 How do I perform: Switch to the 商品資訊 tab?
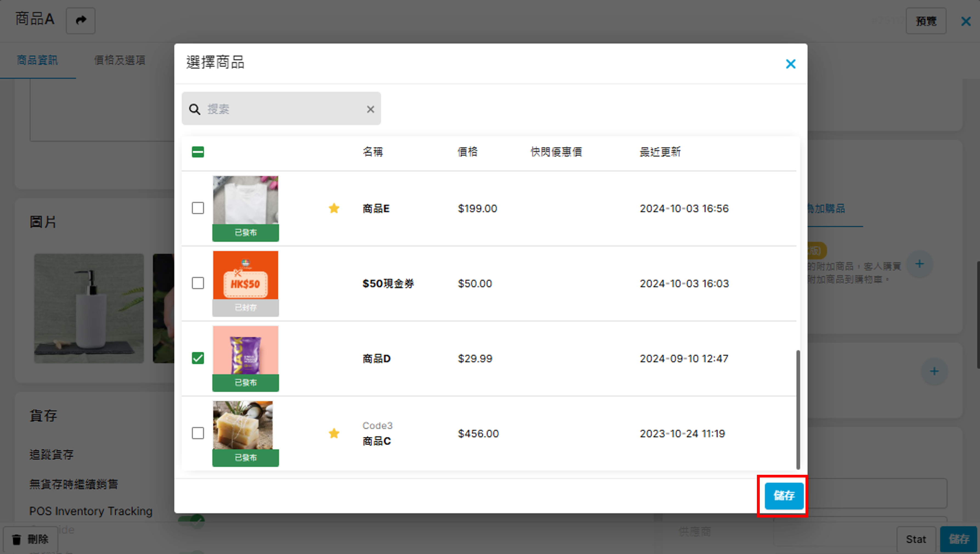tap(37, 60)
